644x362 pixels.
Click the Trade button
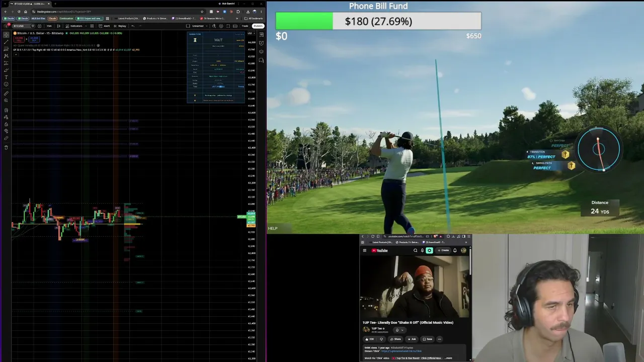[x=245, y=26]
